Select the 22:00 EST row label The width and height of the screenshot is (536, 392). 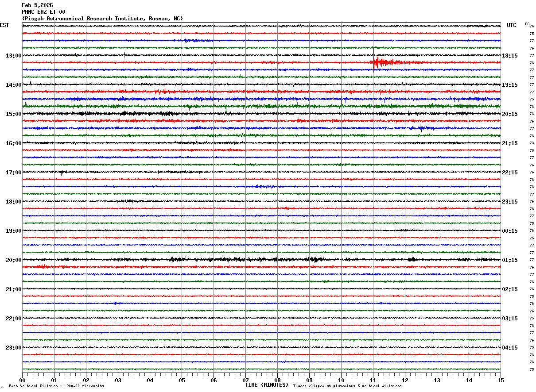pyautogui.click(x=13, y=319)
